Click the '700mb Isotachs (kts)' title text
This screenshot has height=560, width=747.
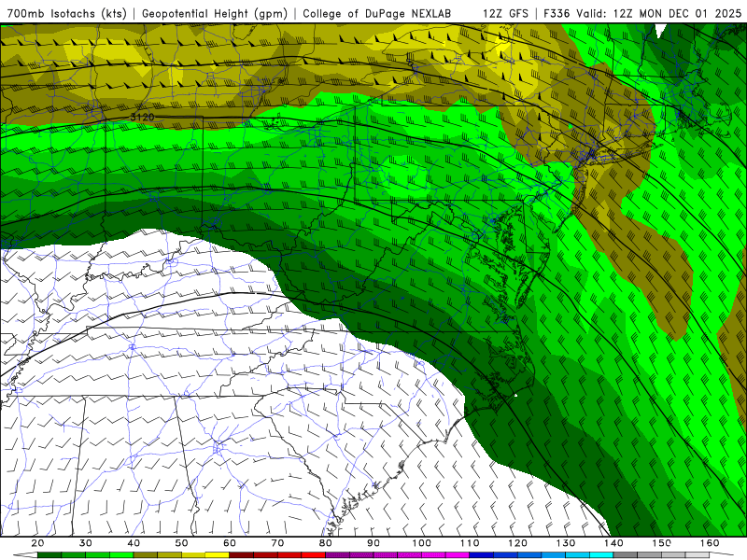[67, 13]
